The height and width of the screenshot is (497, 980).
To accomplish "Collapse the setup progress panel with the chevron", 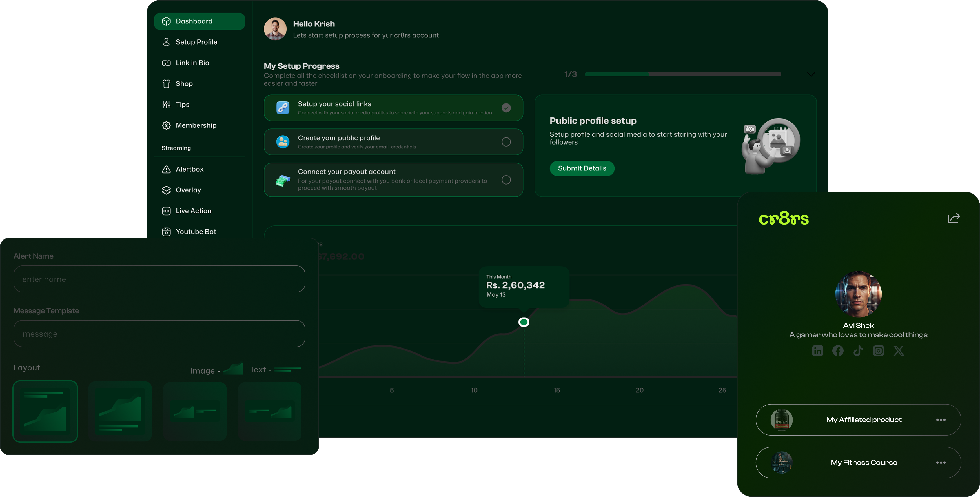I will [811, 74].
